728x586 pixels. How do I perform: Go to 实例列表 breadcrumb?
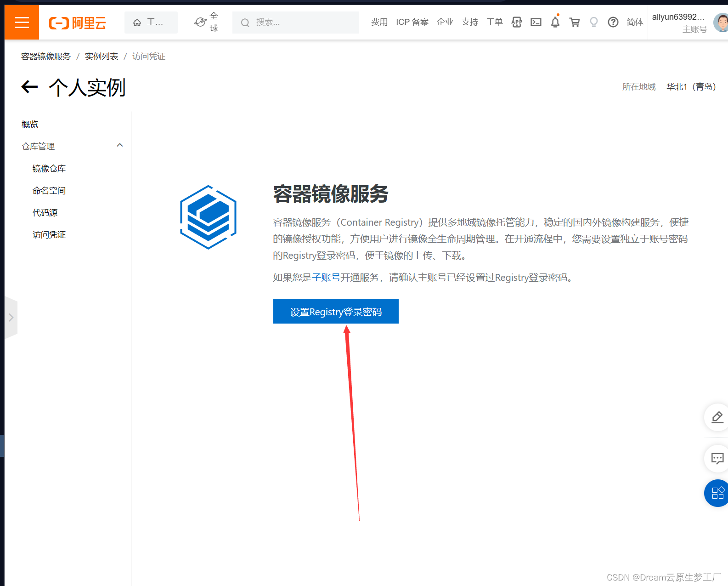pyautogui.click(x=102, y=57)
